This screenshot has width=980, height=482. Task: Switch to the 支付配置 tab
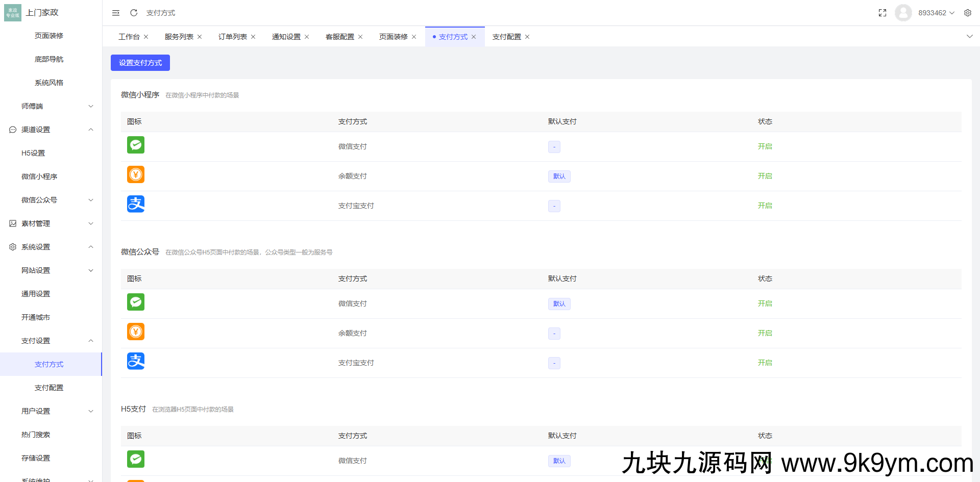coord(506,36)
